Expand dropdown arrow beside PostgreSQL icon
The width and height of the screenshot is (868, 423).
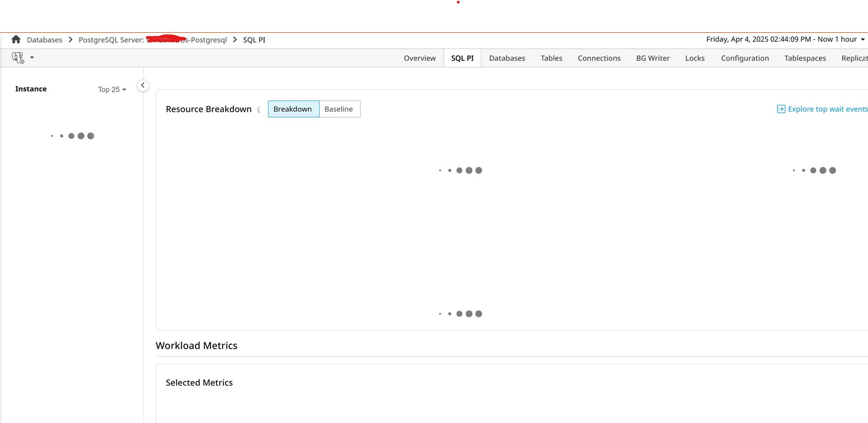[x=32, y=58]
